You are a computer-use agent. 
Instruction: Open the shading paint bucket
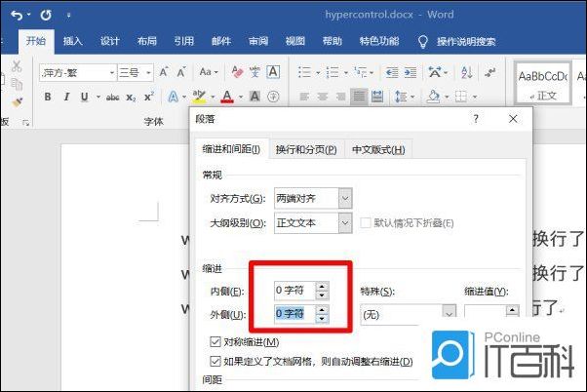pyautogui.click(x=434, y=97)
